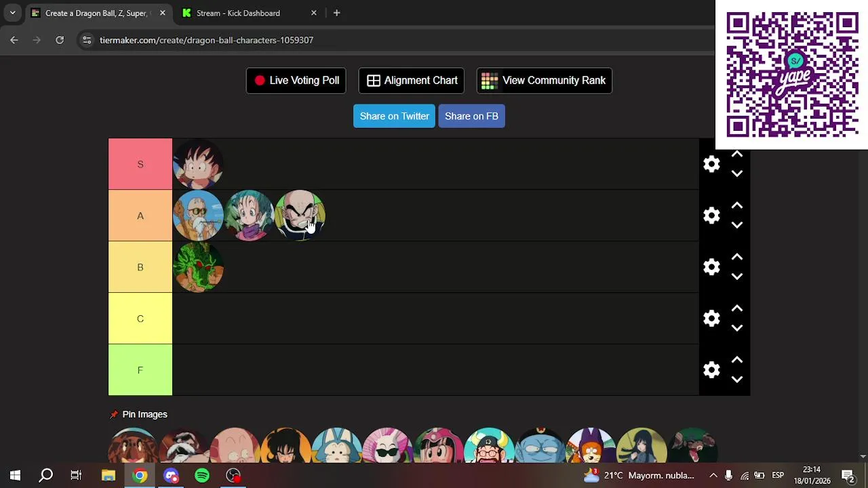This screenshot has width=868, height=488.
Task: Switch the ESP keyboard language
Action: coord(778,476)
